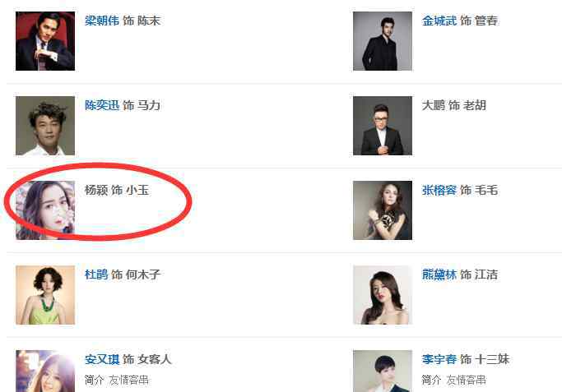Click the photo of 熊黛林 as 江洁
The height and width of the screenshot is (392, 562).
pyautogui.click(x=383, y=295)
